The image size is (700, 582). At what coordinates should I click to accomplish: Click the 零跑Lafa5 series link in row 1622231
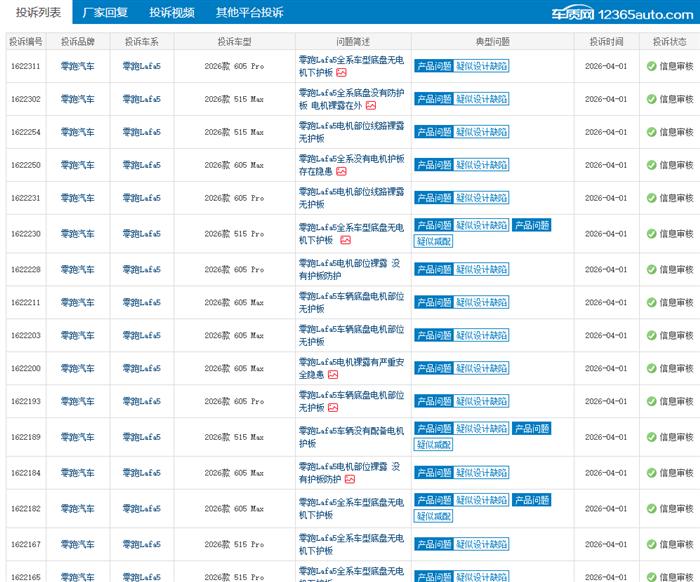pyautogui.click(x=141, y=198)
